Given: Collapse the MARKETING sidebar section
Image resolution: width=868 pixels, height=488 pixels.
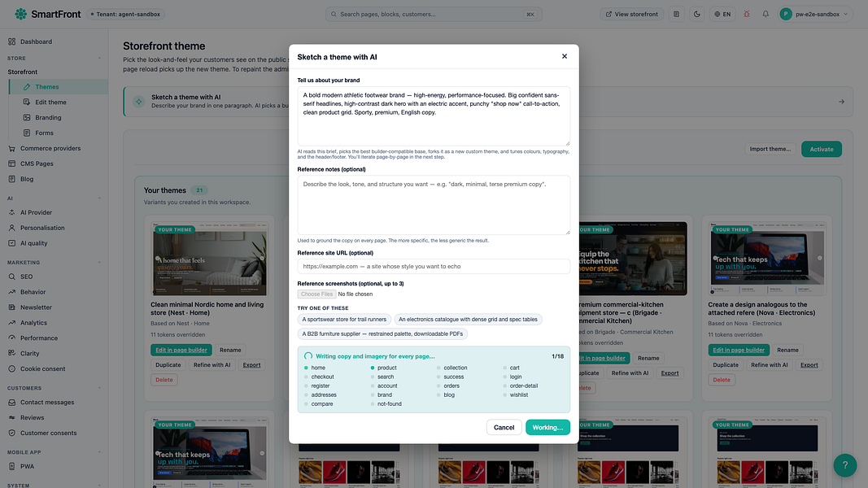Looking at the screenshot, I should click(99, 262).
